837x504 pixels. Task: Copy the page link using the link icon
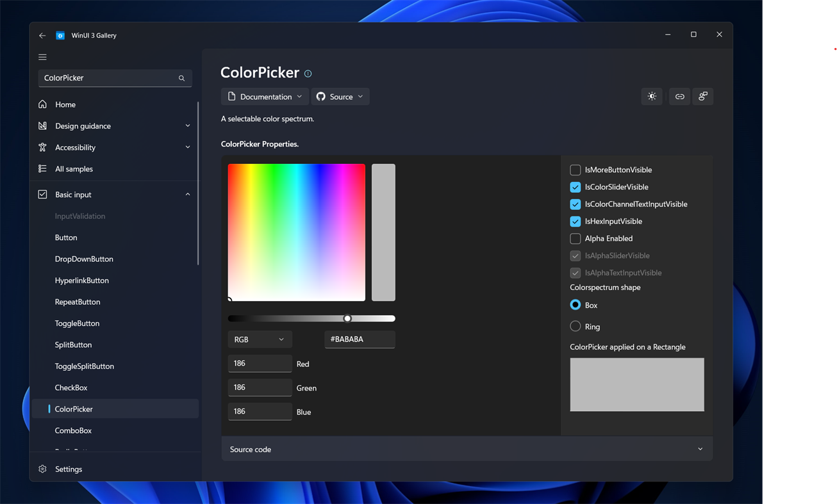[x=679, y=96]
